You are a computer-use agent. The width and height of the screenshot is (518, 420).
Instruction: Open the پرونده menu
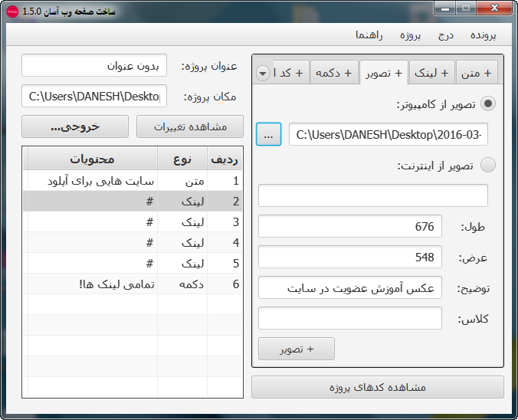click(x=484, y=35)
